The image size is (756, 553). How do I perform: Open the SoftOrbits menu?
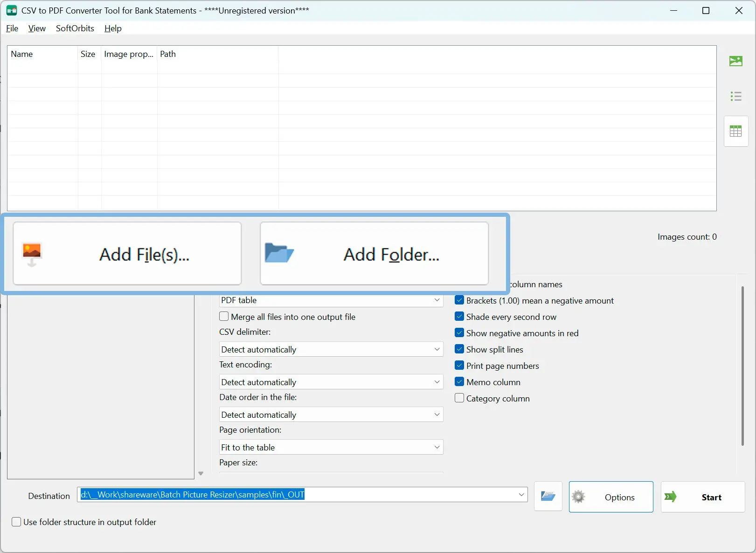(x=75, y=28)
